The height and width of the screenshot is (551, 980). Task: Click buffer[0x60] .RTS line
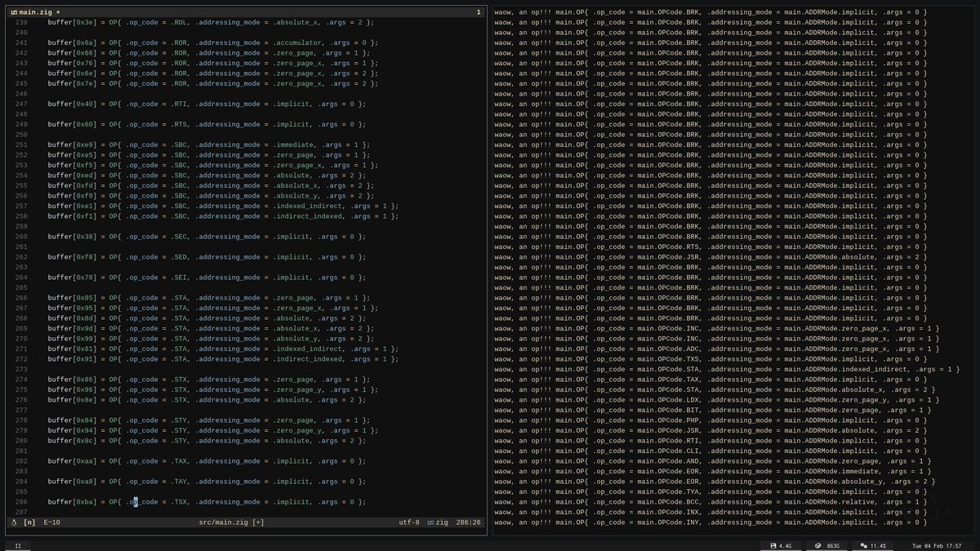207,124
